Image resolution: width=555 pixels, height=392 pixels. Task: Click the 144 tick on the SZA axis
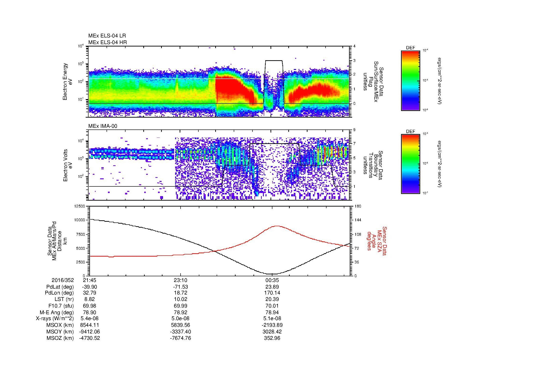coord(358,220)
